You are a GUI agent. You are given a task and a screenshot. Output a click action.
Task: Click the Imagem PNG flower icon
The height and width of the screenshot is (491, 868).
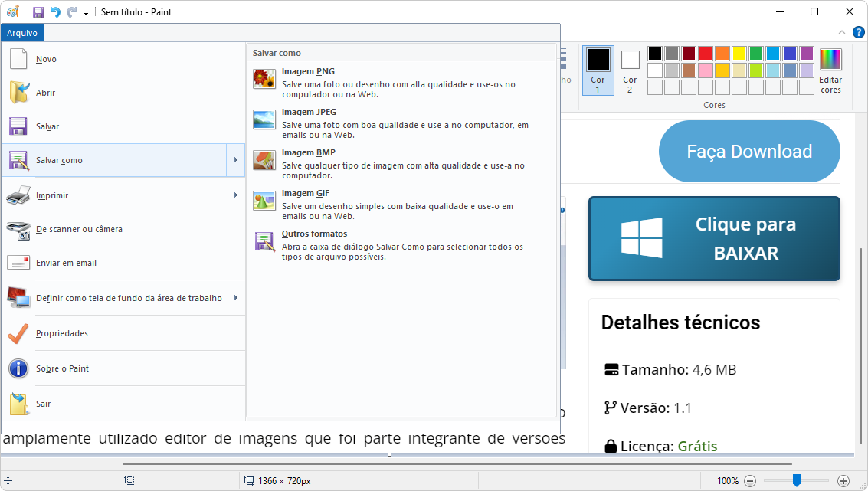tap(264, 79)
